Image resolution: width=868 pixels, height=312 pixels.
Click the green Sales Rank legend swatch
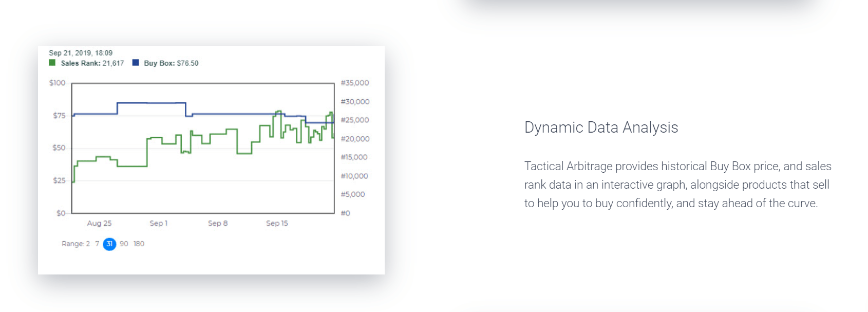52,63
